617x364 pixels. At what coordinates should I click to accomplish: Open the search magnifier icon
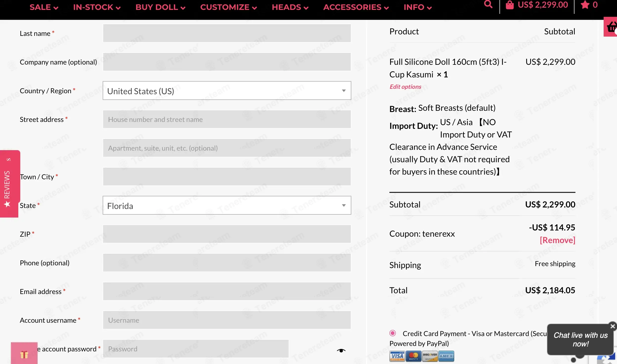[488, 4]
